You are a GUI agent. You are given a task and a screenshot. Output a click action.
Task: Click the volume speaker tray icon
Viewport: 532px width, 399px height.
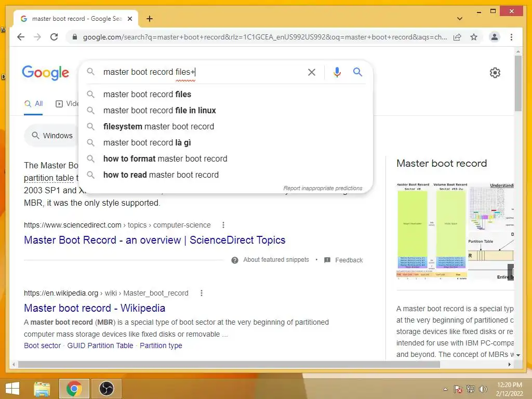(x=483, y=389)
